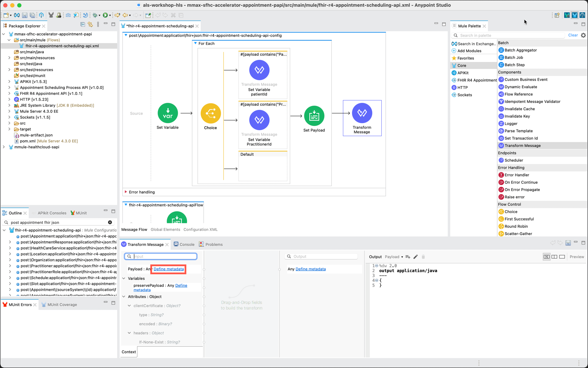
Task: Click the Logger component in Mule Palette
Action: coord(510,123)
